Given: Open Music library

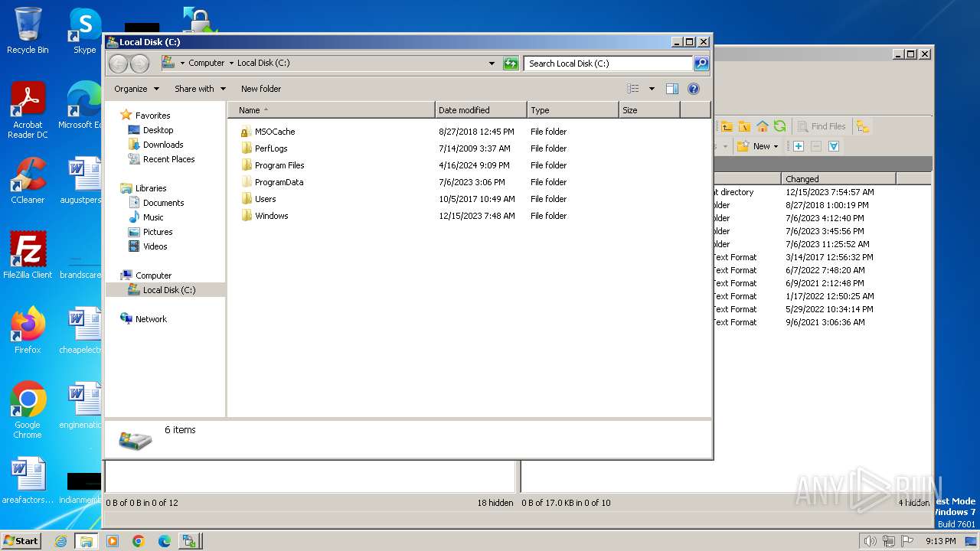Looking at the screenshot, I should click(153, 217).
